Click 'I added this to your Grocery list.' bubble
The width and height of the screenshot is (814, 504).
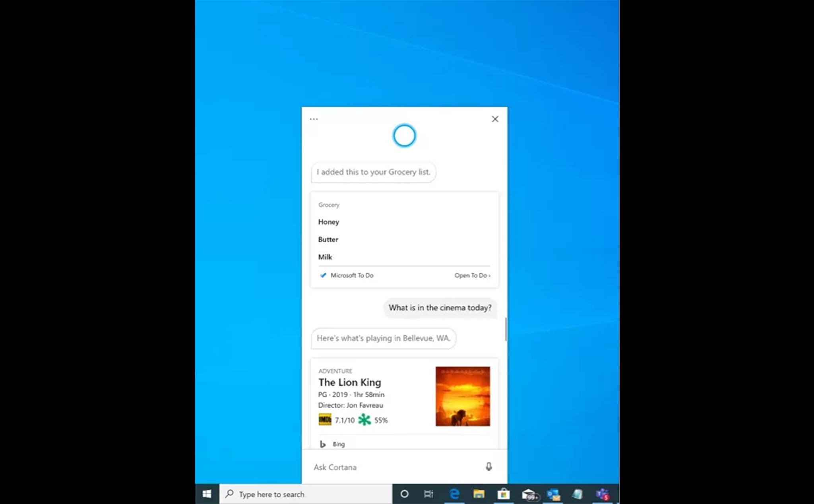pos(373,172)
